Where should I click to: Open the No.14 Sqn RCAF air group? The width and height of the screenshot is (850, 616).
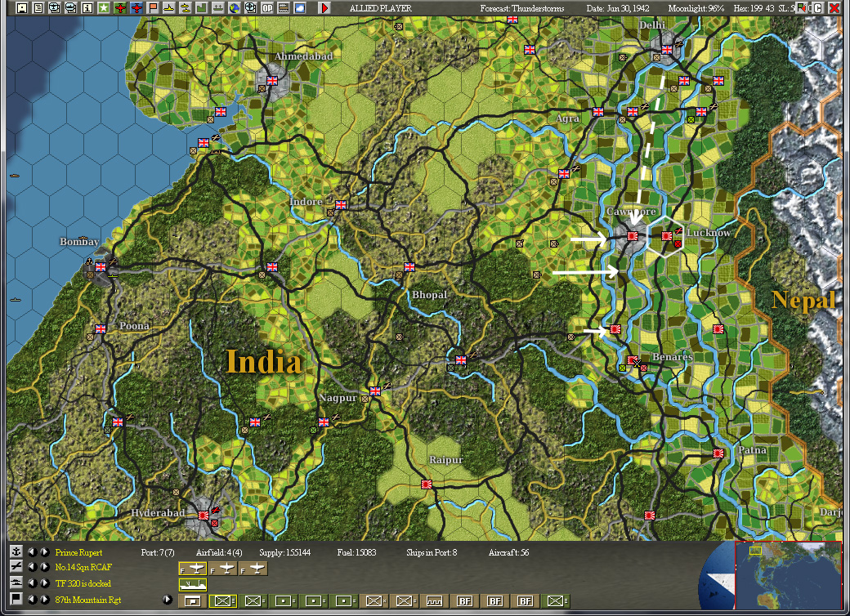click(x=83, y=567)
